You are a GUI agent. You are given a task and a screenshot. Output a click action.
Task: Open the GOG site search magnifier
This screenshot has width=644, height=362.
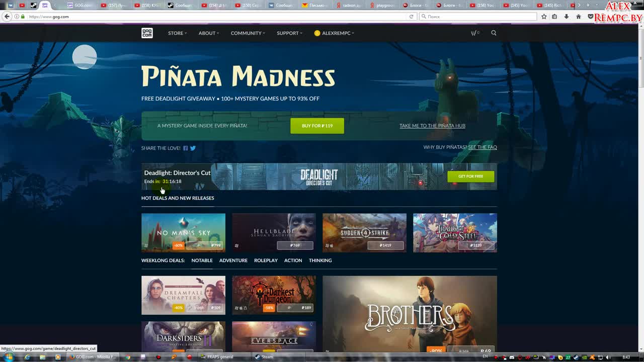click(494, 33)
